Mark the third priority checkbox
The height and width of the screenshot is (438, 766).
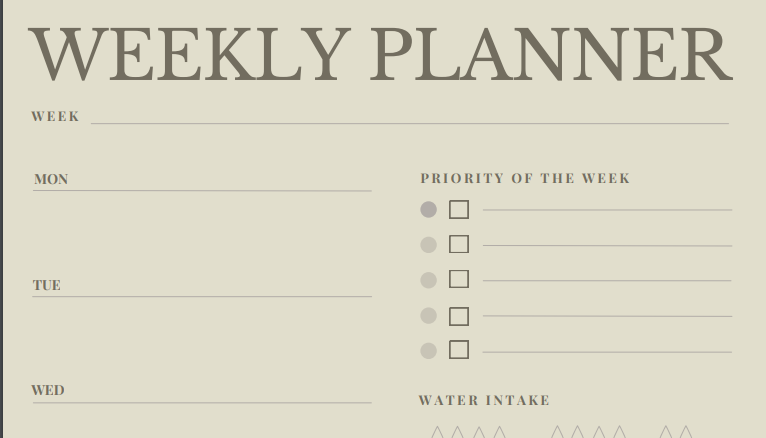click(x=459, y=279)
